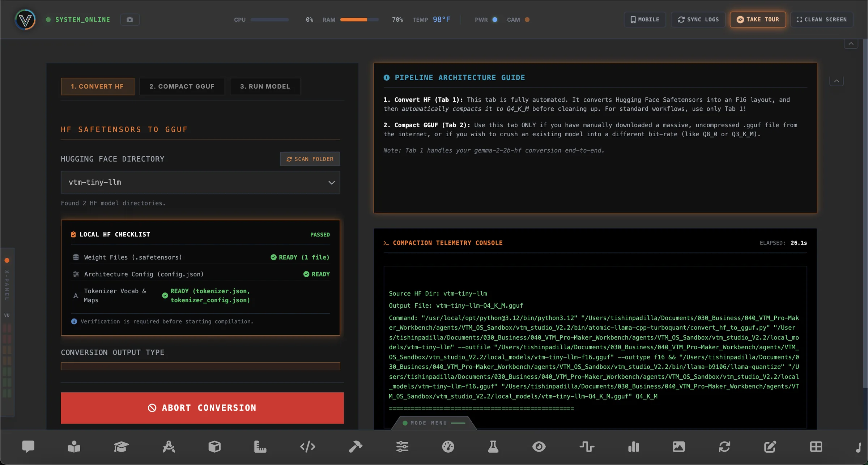Screen dimensions: 868x465
Task: Collapse the Pipeline Architecture Guide panel
Action: [837, 81]
